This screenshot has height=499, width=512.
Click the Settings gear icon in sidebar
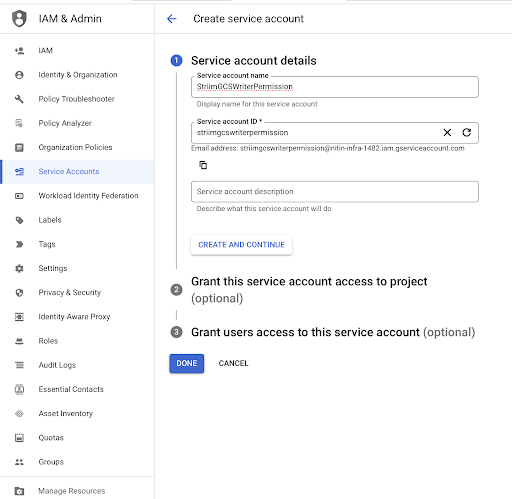pyautogui.click(x=19, y=268)
